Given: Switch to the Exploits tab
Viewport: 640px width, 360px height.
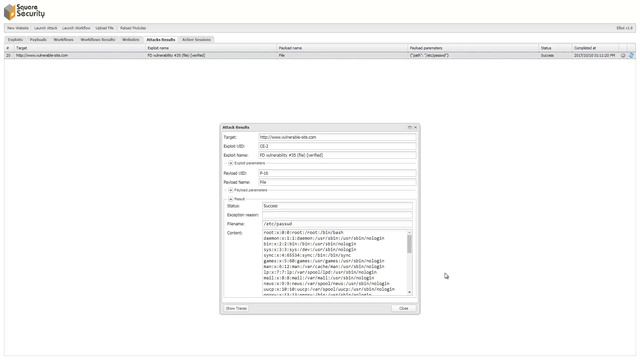Looking at the screenshot, I should point(16,40).
